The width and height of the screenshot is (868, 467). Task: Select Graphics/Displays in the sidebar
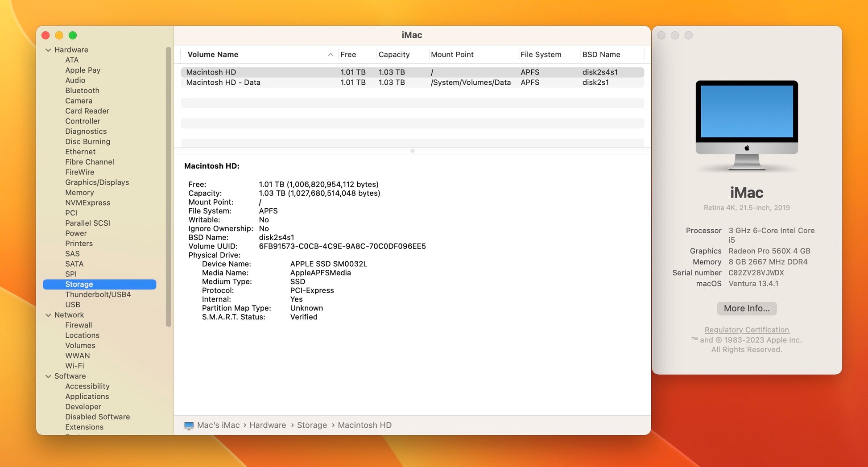point(97,182)
